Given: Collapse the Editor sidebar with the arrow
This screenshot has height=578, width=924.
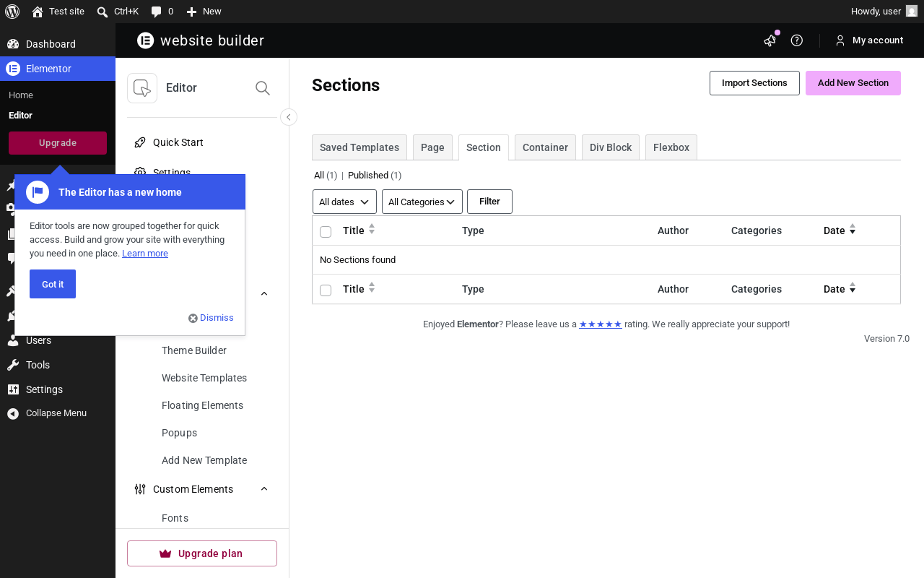Looking at the screenshot, I should point(289,117).
